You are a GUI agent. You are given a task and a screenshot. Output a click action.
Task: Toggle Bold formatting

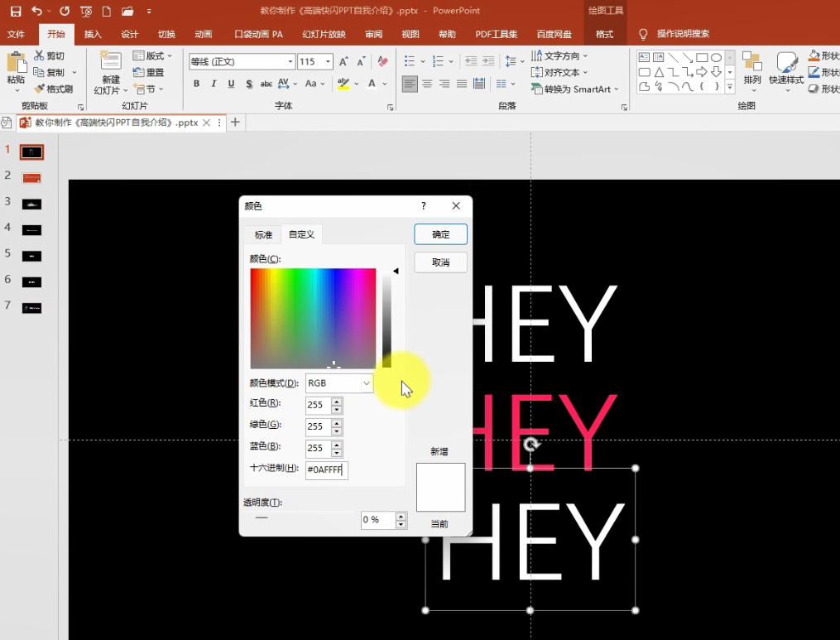pos(197,84)
